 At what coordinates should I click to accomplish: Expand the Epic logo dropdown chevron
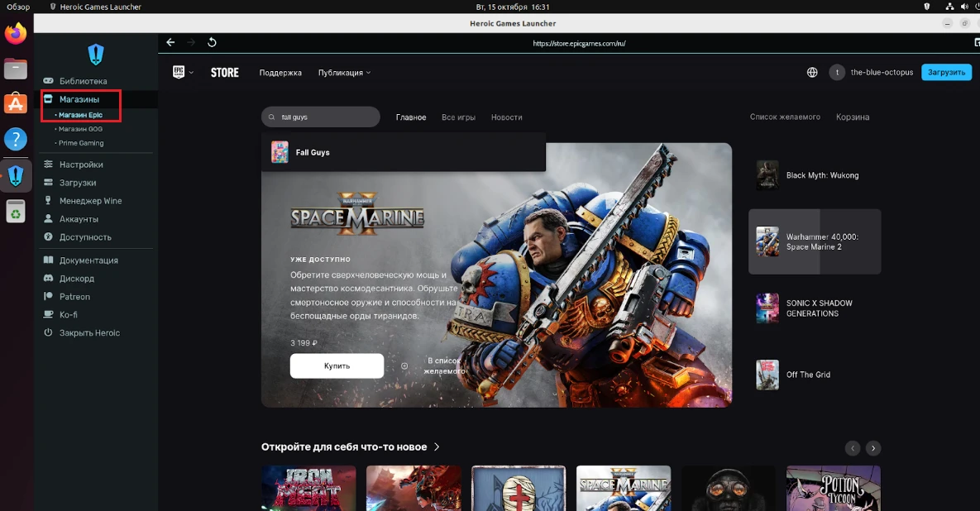point(192,73)
